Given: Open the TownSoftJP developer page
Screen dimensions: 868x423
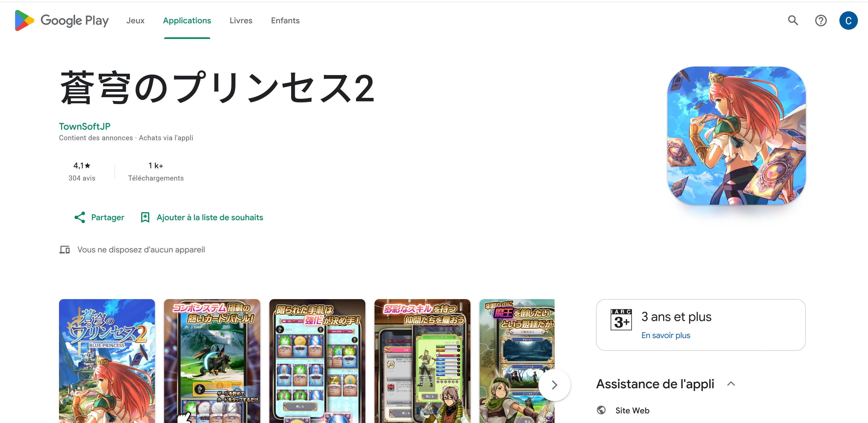Looking at the screenshot, I should click(x=85, y=126).
